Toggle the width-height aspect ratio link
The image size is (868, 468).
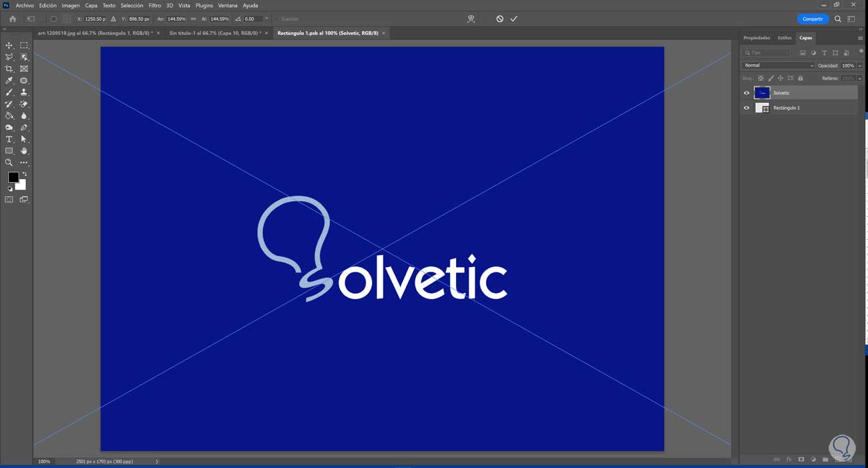(194, 19)
